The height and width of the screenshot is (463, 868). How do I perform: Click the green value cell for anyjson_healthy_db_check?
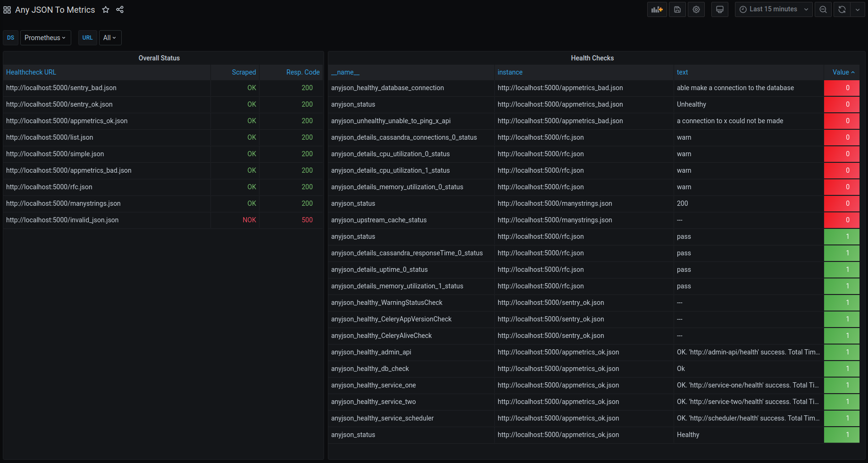click(x=842, y=369)
